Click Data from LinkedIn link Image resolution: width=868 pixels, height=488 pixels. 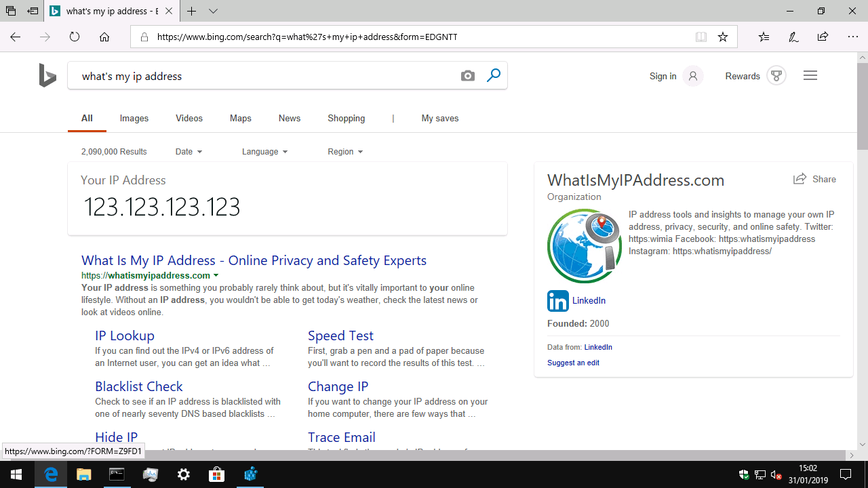[598, 347]
